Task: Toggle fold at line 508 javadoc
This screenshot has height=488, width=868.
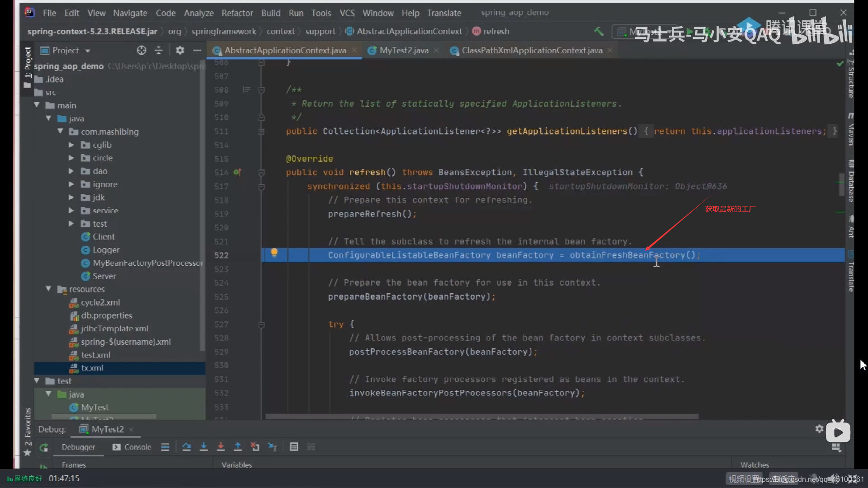Action: (261, 90)
